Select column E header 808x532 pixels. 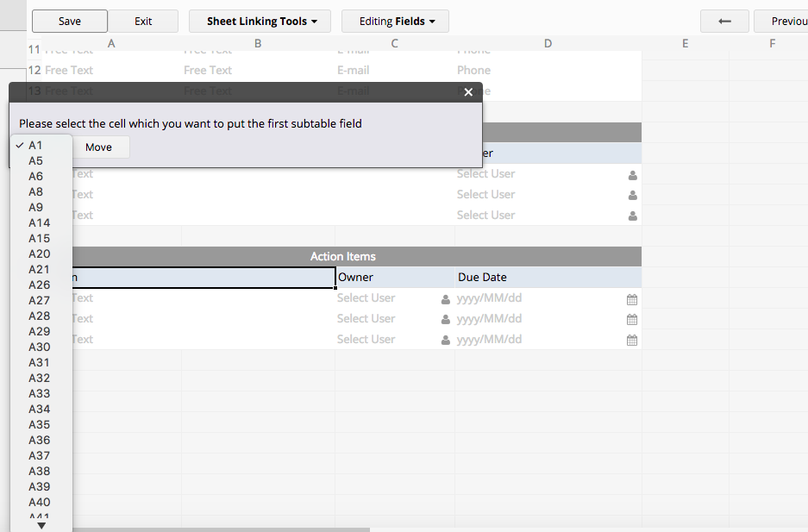(686, 44)
